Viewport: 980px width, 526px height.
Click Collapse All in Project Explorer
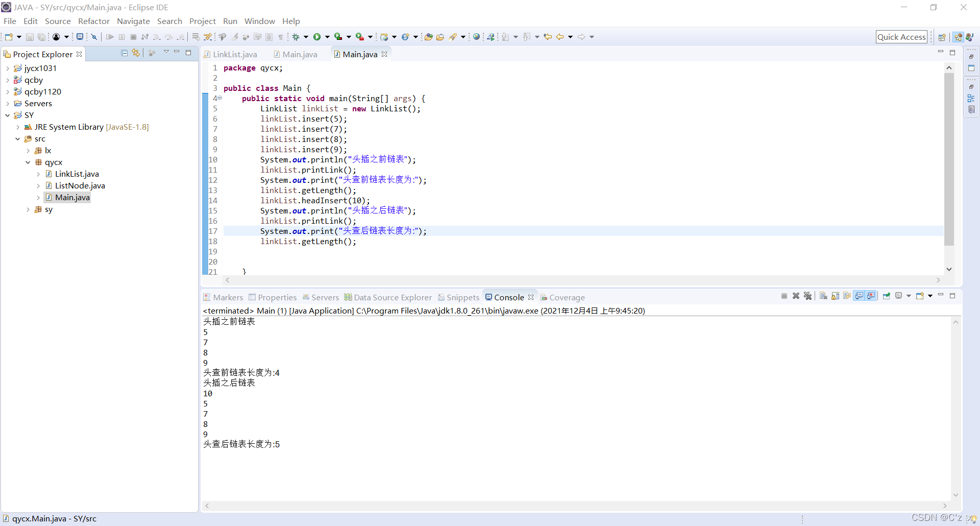[124, 53]
